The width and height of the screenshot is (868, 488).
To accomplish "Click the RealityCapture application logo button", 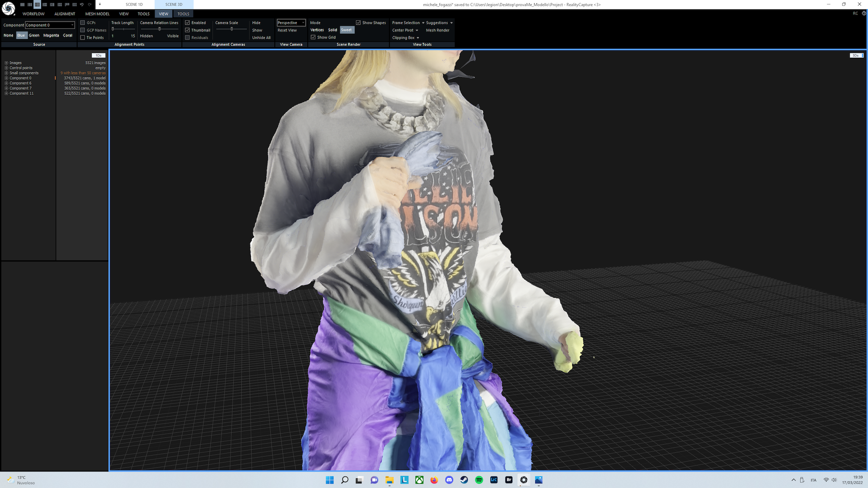I will [x=8, y=8].
